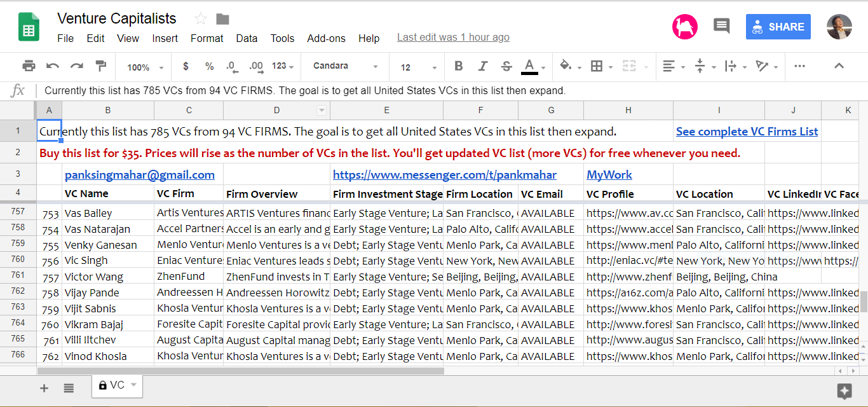
Task: Open the Help menu
Action: [369, 38]
